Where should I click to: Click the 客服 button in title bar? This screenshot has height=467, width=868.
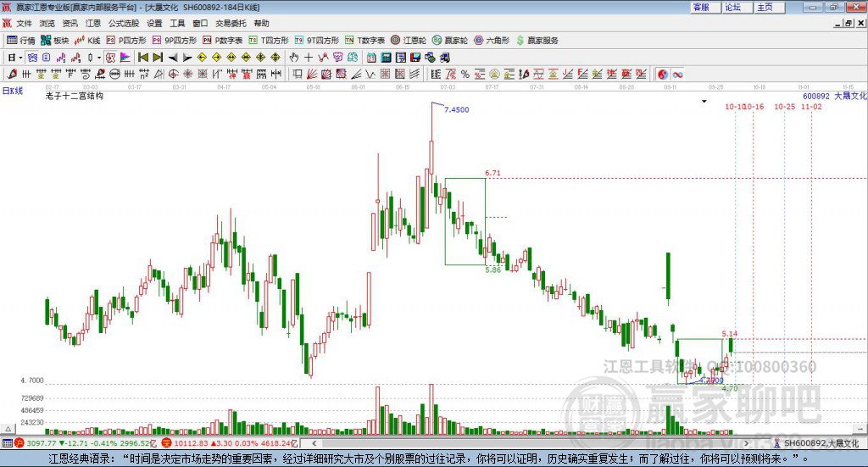coord(705,7)
